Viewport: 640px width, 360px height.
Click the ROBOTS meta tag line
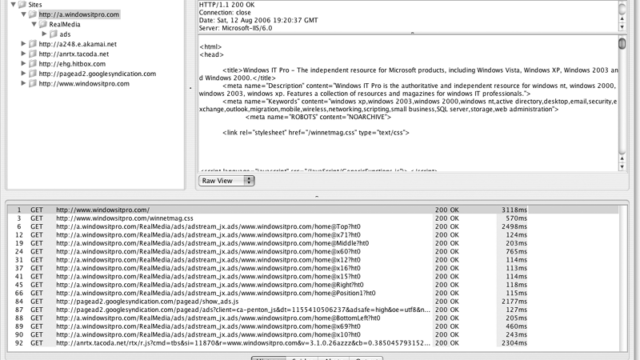click(x=318, y=117)
